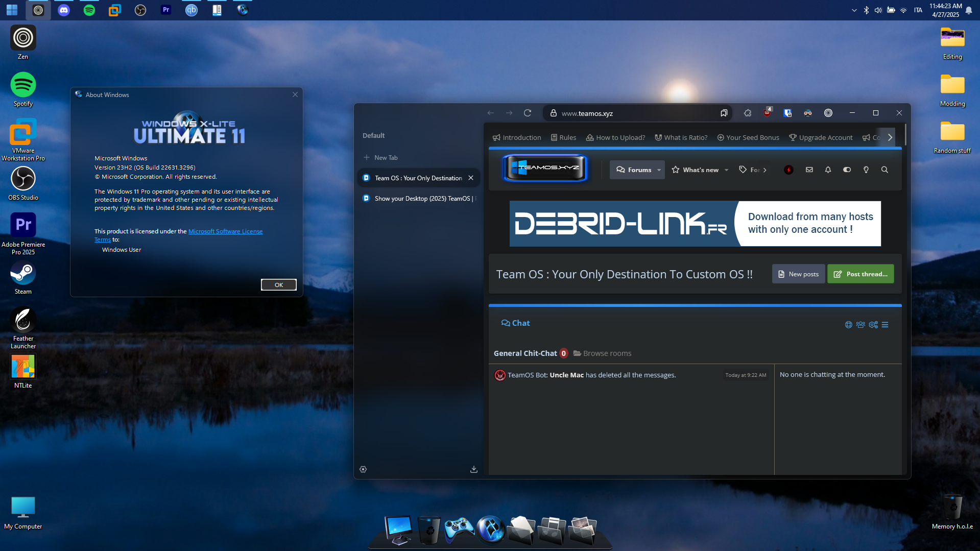980x551 pixels.
Task: Click the Debrid-Link advertisement banner
Action: tap(695, 223)
